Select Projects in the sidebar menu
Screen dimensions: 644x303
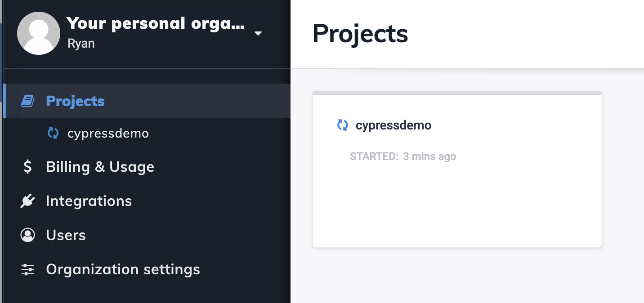click(x=147, y=101)
